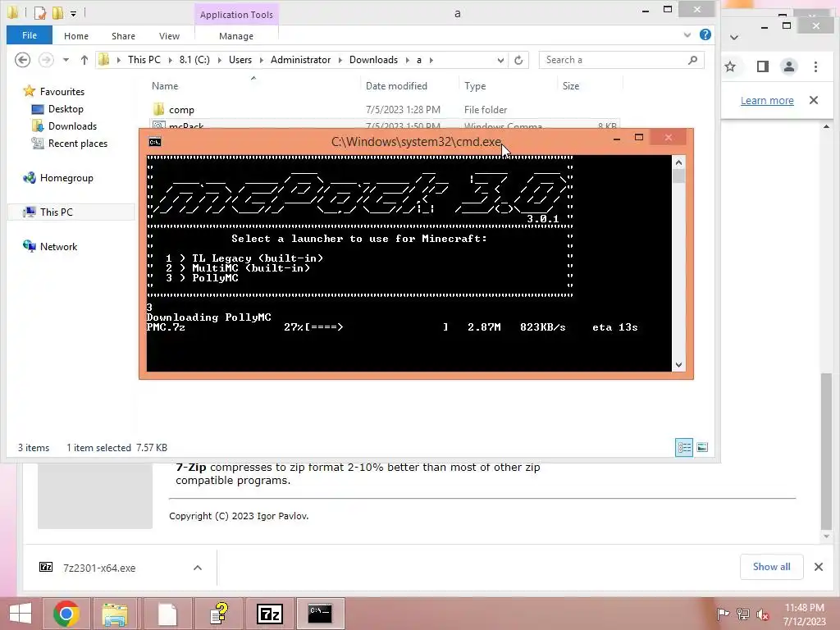The image size is (840, 630).
Task: Open Downloads in navigation pane
Action: pyautogui.click(x=72, y=126)
